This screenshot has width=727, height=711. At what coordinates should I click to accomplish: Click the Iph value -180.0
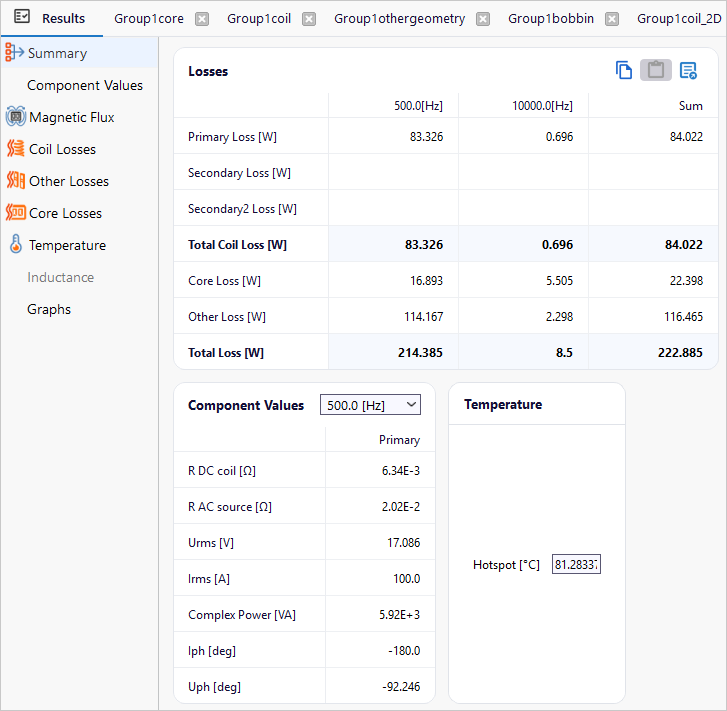pyautogui.click(x=404, y=651)
